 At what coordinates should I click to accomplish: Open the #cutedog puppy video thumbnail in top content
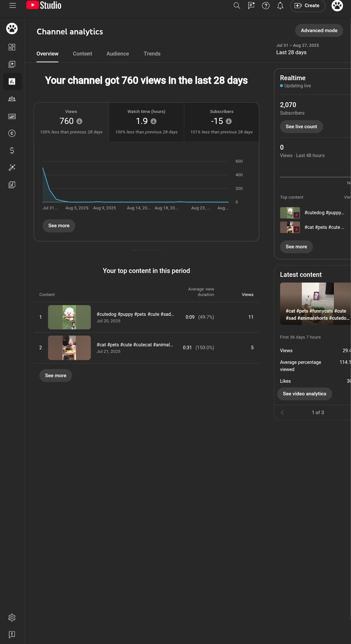69,317
